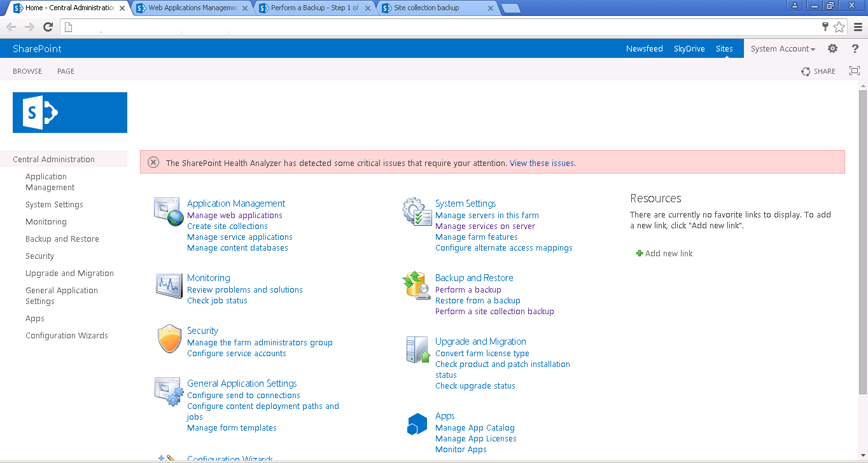Select Backup and Restore in left sidebar

[x=62, y=238]
